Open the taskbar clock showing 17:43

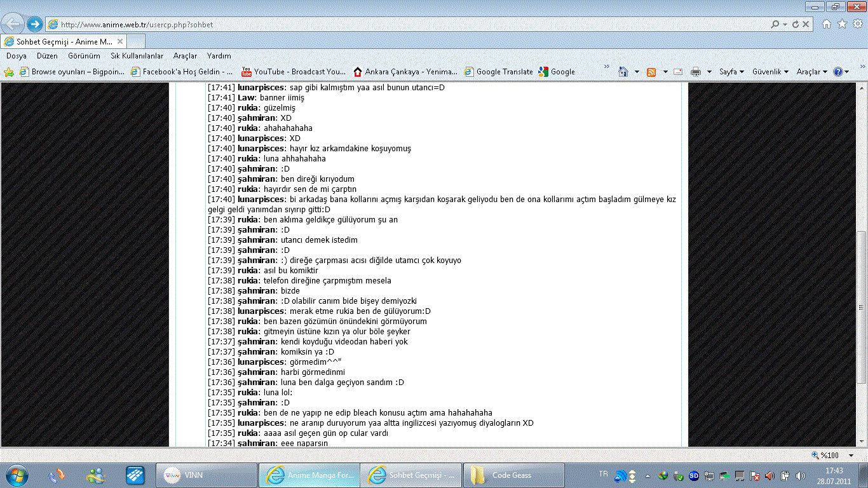[x=834, y=475]
